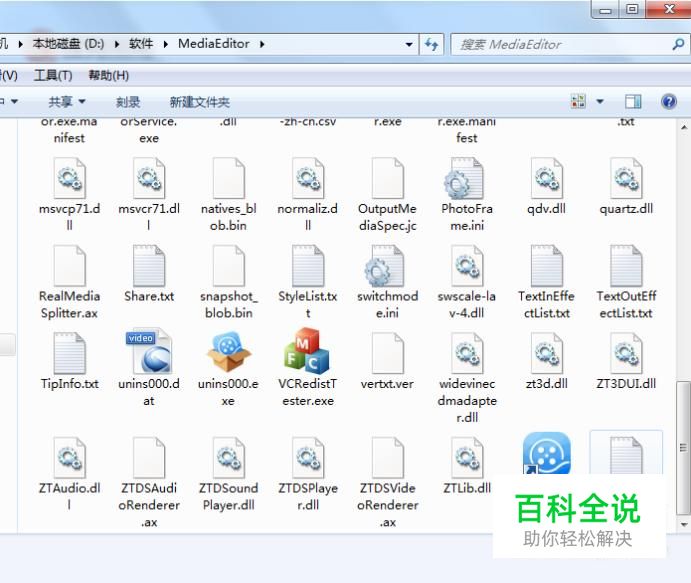
Task: Select ZTDSVideoRenderer.ax file icon
Action: [387, 457]
